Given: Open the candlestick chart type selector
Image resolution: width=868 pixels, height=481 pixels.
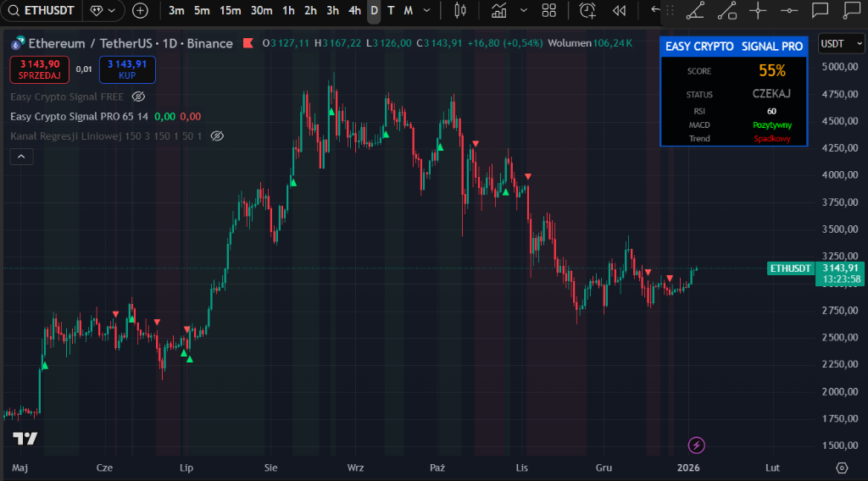Looking at the screenshot, I should (460, 10).
